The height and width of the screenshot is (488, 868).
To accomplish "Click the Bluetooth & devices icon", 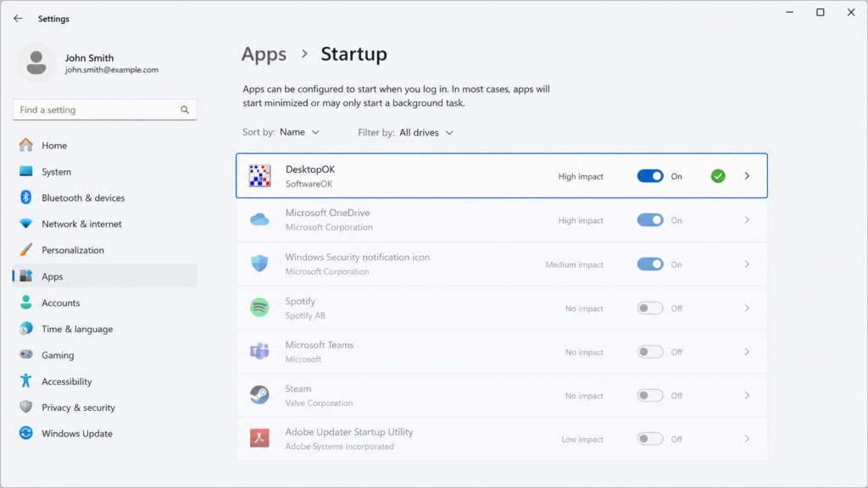I will [x=26, y=197].
